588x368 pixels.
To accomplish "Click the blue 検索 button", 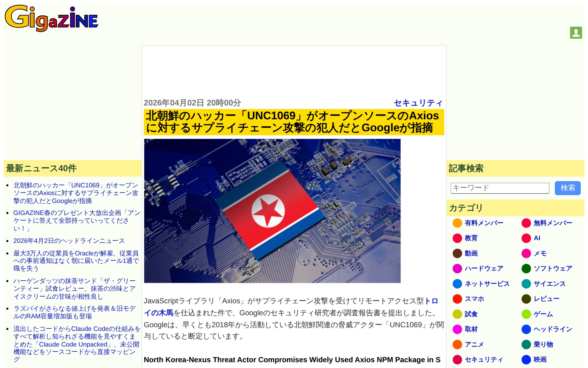I will [x=567, y=188].
